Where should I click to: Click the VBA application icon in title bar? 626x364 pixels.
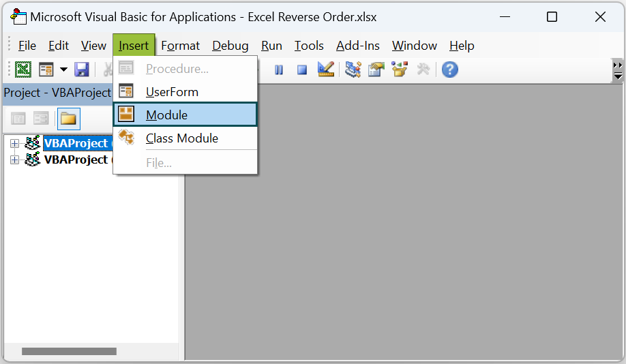18,17
